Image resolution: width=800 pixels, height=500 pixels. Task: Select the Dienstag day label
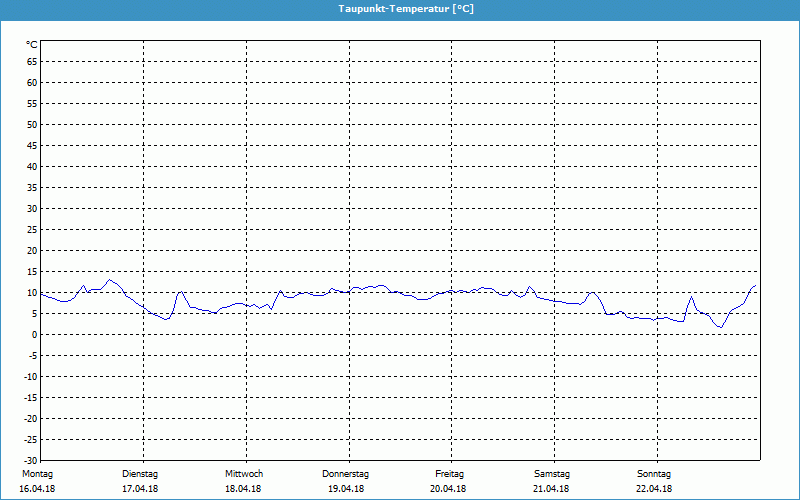click(140, 474)
